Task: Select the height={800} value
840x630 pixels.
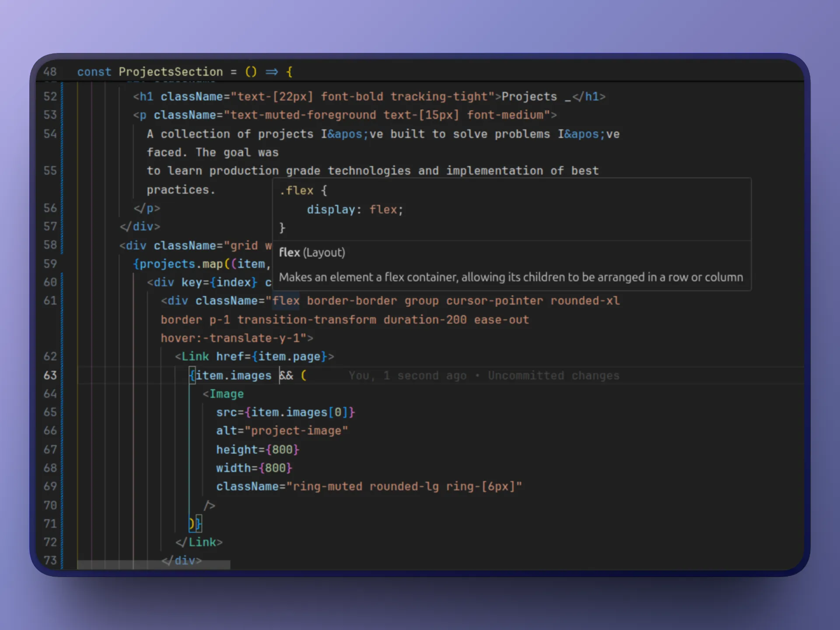Action: coord(257,449)
